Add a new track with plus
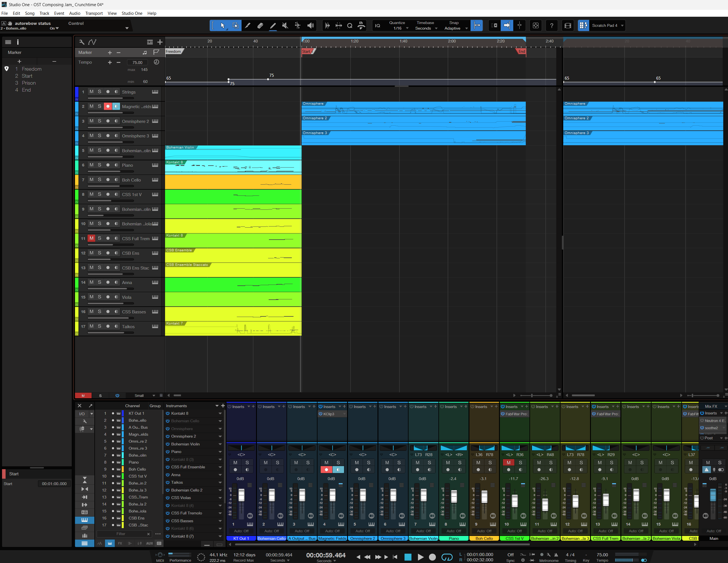This screenshot has height=563, width=728. 160,42
